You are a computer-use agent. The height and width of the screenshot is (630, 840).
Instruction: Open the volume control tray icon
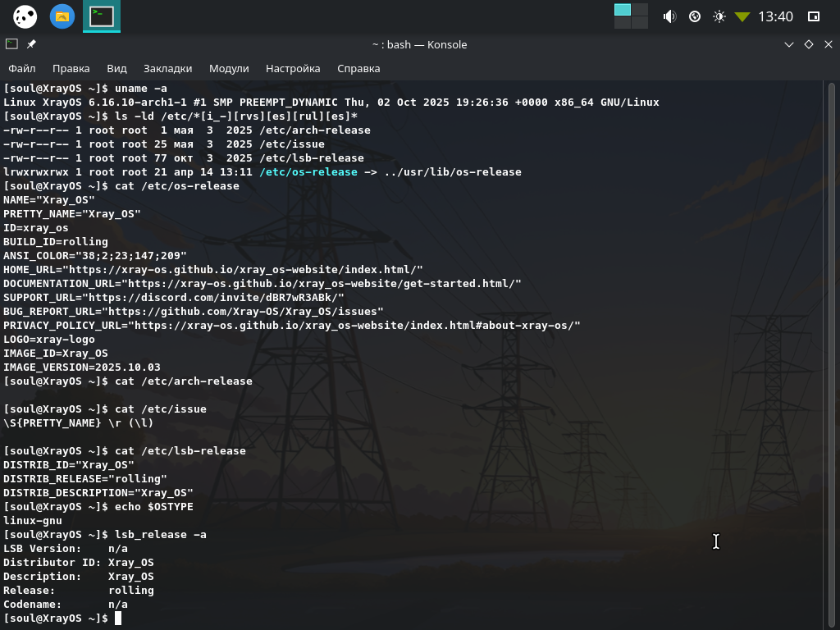click(x=669, y=16)
